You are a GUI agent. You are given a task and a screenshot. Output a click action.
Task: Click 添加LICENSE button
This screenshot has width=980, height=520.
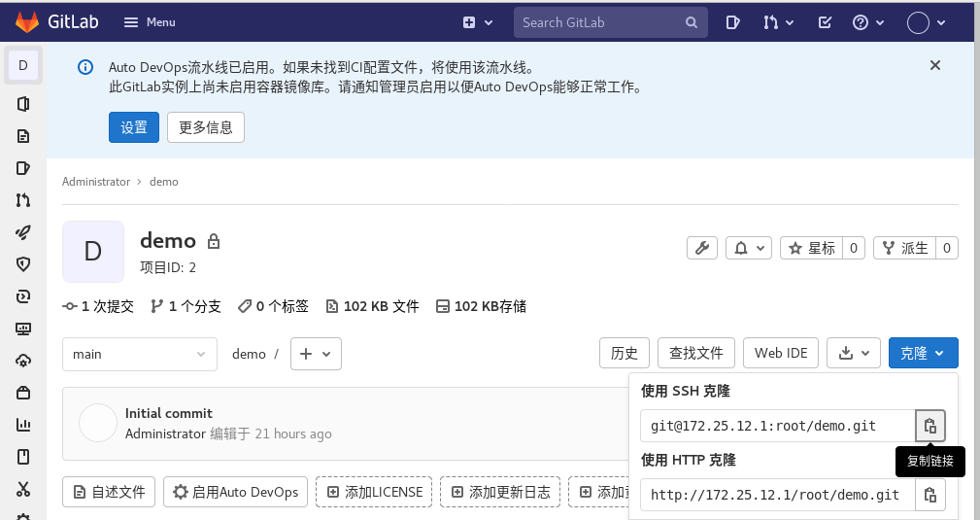pos(374,492)
